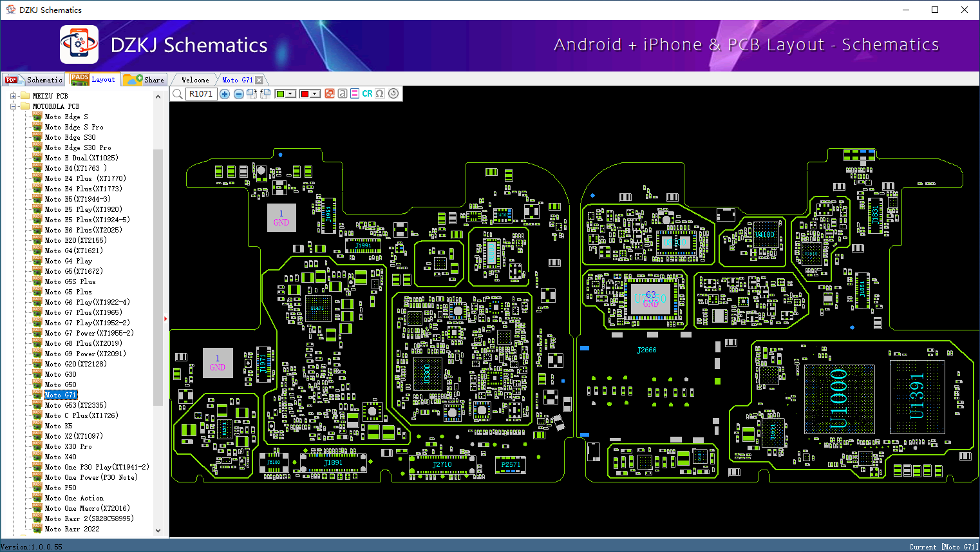
Task: Select Moto E5 Play(XT1920) entry
Action: click(83, 209)
